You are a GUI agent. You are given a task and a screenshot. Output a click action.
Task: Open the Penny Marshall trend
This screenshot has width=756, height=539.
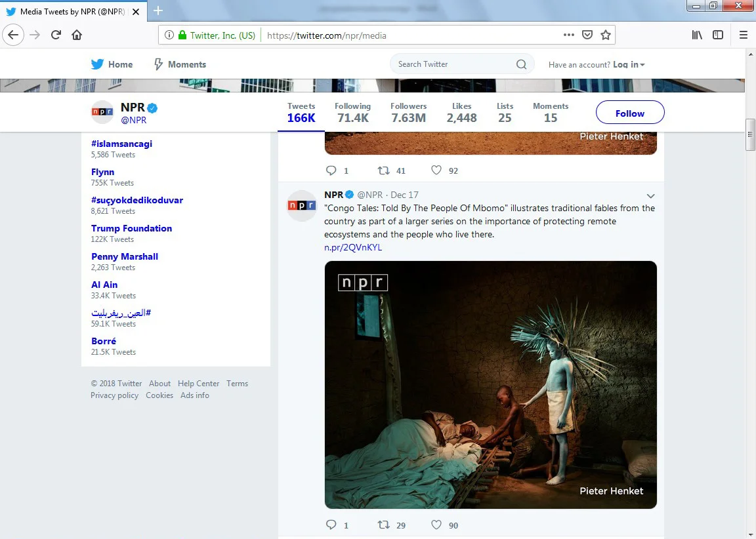pyautogui.click(x=125, y=256)
